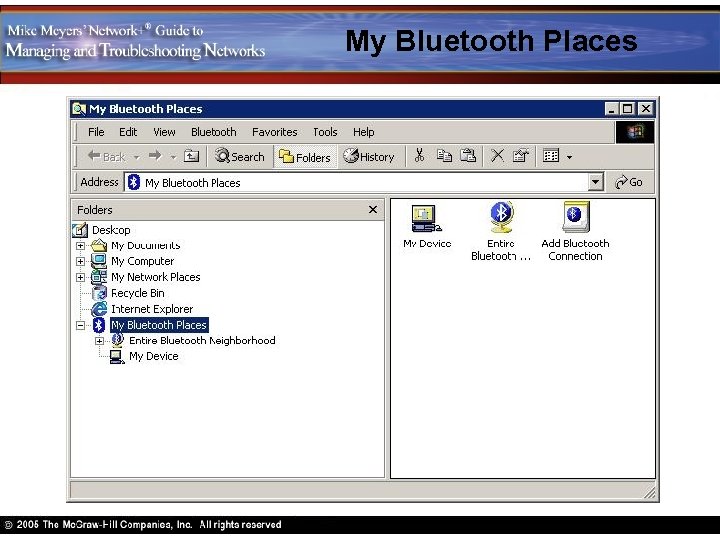Click the title bar window icon
Image resolution: width=720 pixels, height=540 pixels.
[x=79, y=109]
